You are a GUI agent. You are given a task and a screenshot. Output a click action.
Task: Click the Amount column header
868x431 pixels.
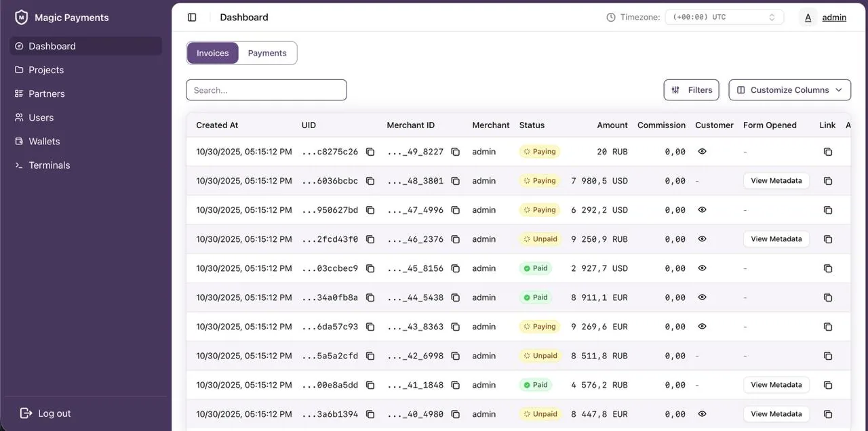point(612,125)
